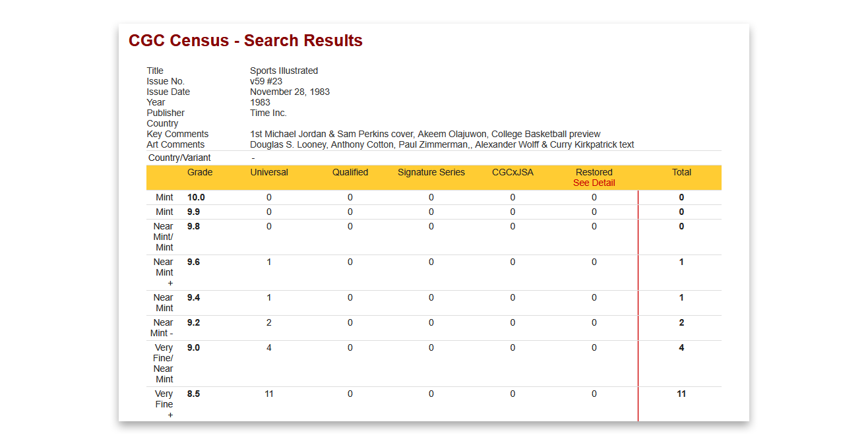Select the 9.6 grade cell

click(x=193, y=262)
